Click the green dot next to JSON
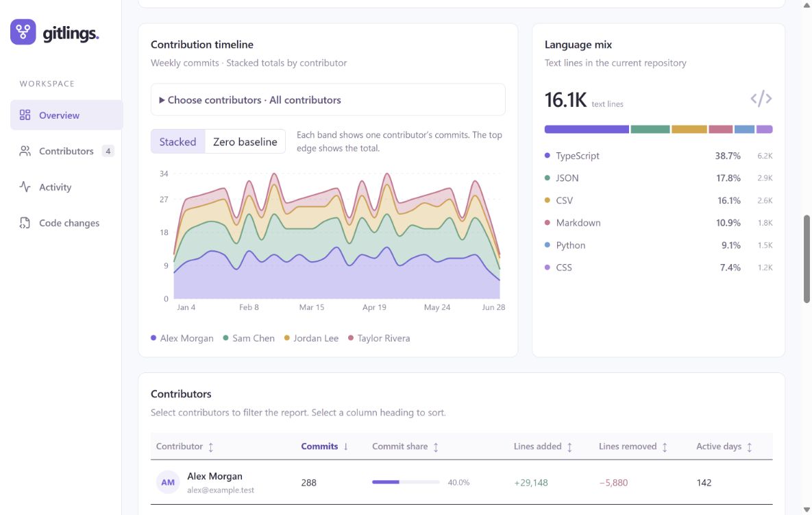 click(548, 178)
